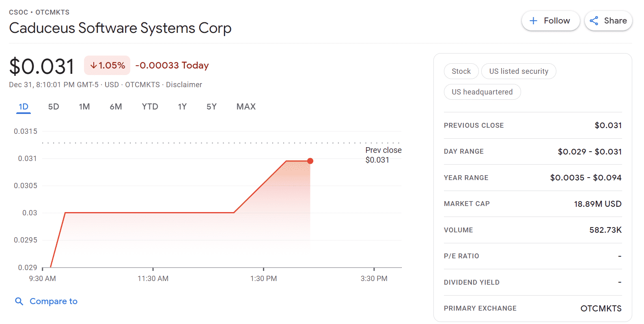Click the Dec 31, 8:10:01 PM timestamp
The image size is (644, 324).
click(54, 85)
